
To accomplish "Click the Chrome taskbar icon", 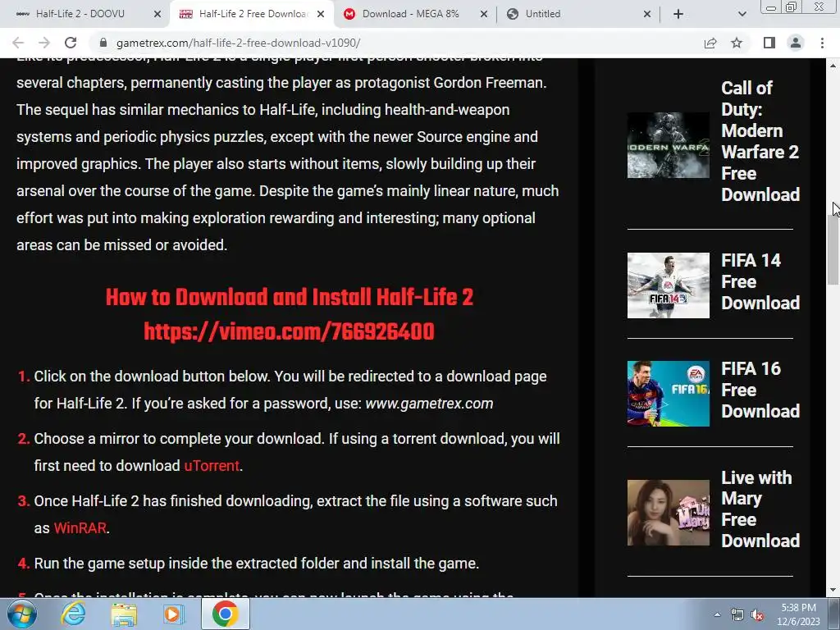I will (225, 614).
